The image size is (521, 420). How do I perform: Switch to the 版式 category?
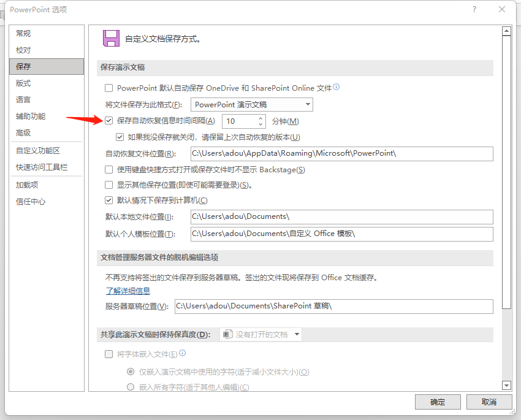coord(47,83)
